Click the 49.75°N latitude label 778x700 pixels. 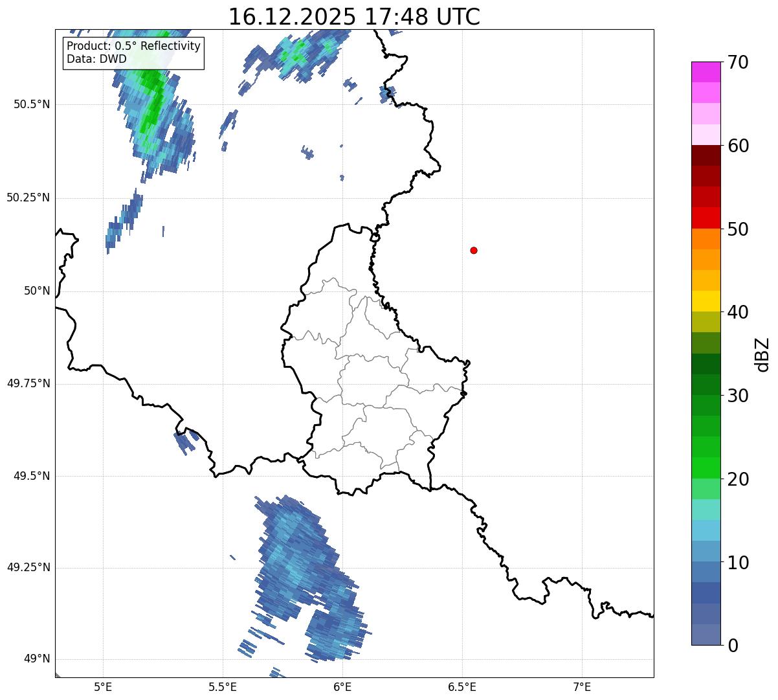point(28,383)
